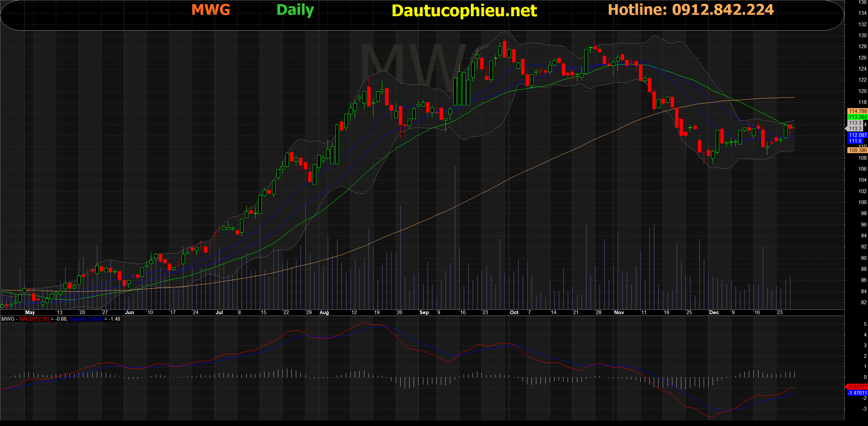Click the Daily timeframe label
Viewport: 868px width, 426px height.
pos(295,10)
